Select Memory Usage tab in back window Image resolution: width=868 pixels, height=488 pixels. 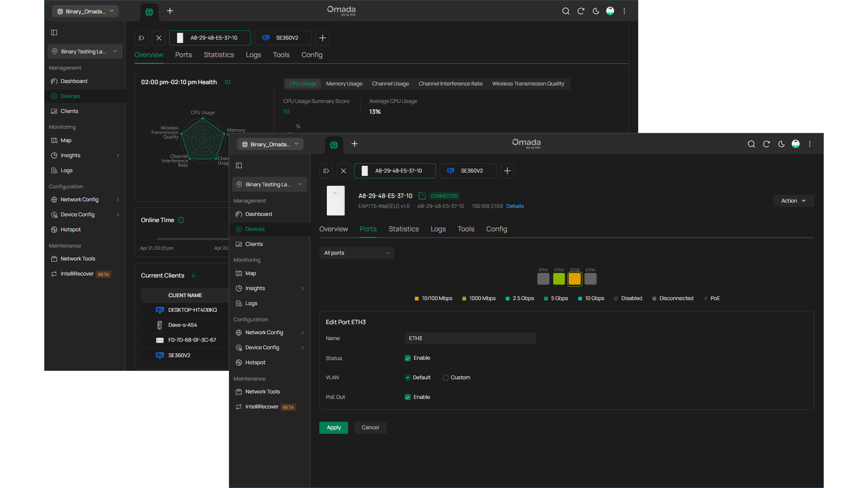point(344,84)
